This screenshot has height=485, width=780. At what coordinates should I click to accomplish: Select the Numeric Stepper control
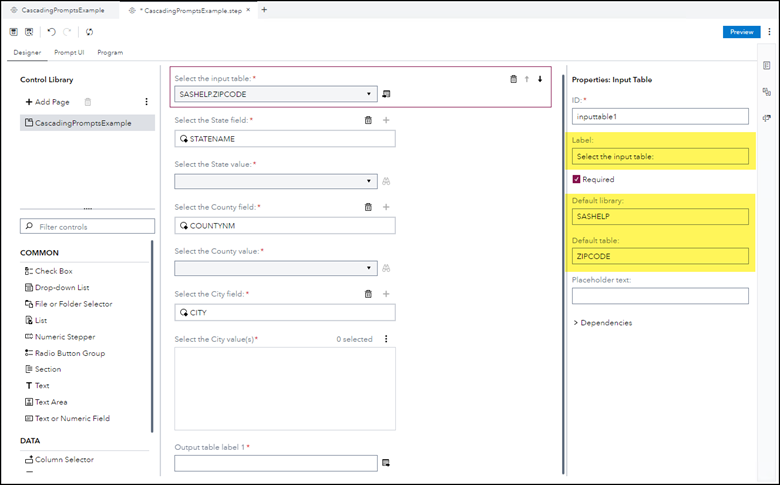pos(60,337)
